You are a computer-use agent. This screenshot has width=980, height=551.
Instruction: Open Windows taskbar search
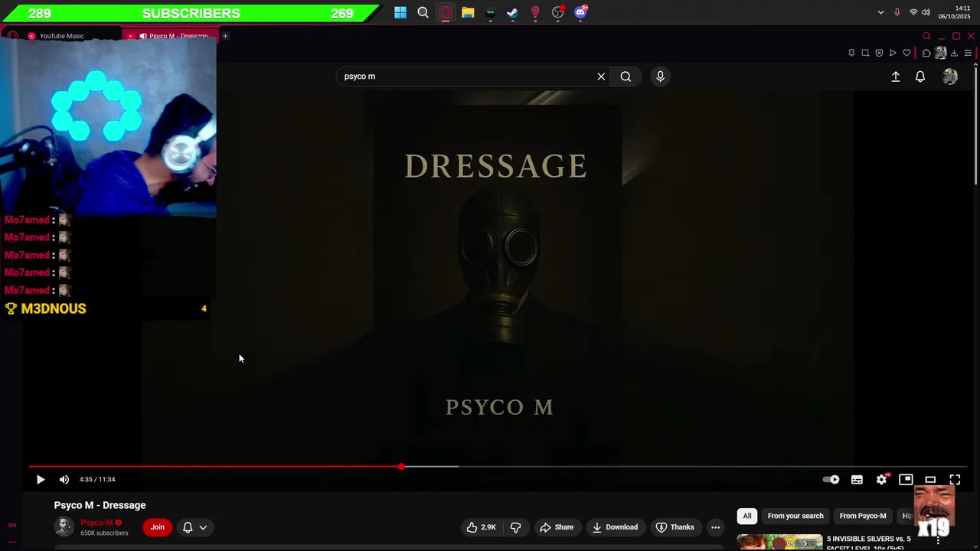point(423,12)
